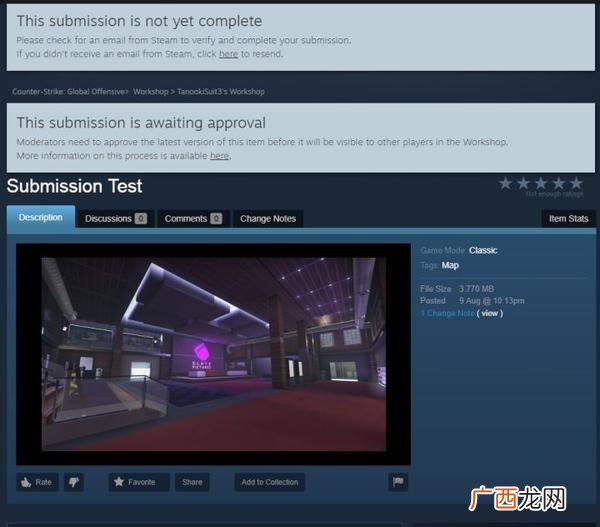Click Add to Collection button
The height and width of the screenshot is (527, 600).
pos(270,482)
